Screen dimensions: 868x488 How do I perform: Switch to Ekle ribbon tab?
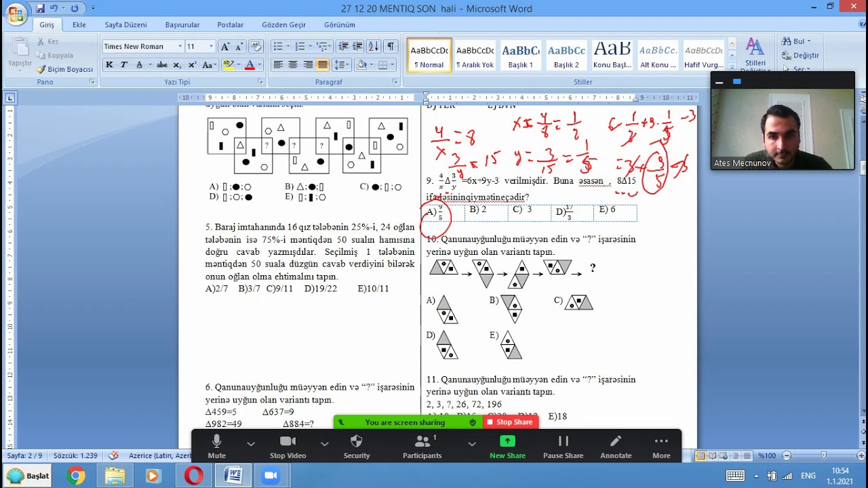[x=79, y=25]
